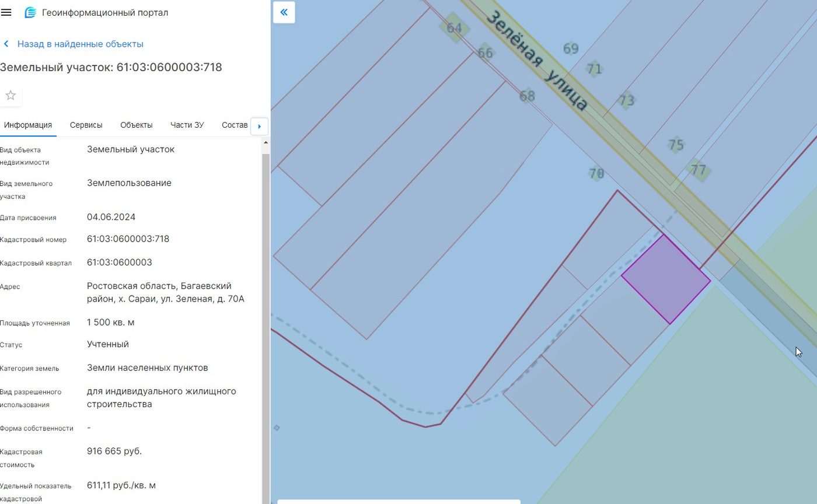Click house marker 68 on the map
The image size is (817, 504).
pos(527,96)
